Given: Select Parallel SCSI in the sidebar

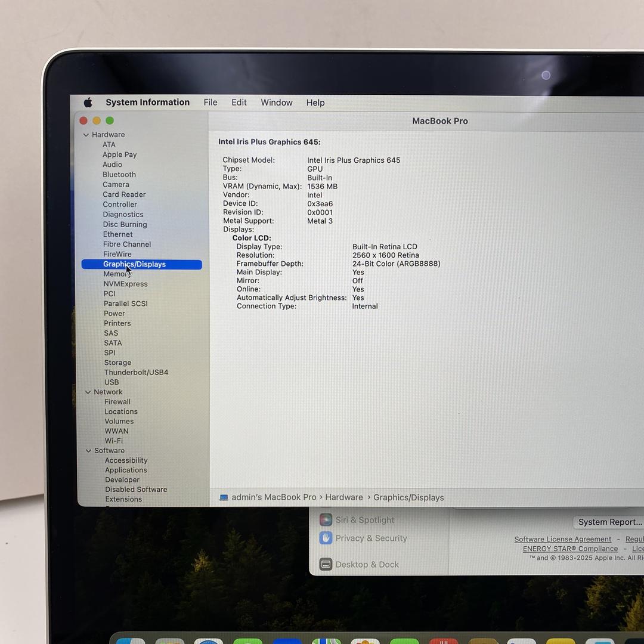Looking at the screenshot, I should pyautogui.click(x=126, y=304).
